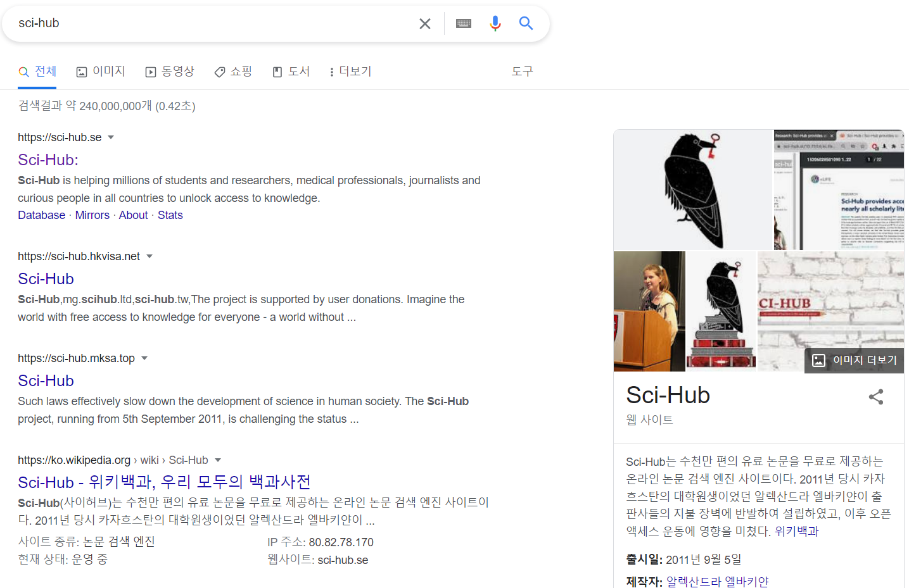
Task: Open the Sci-Hub link for sci-hub.hkvisa.net
Action: pos(46,278)
